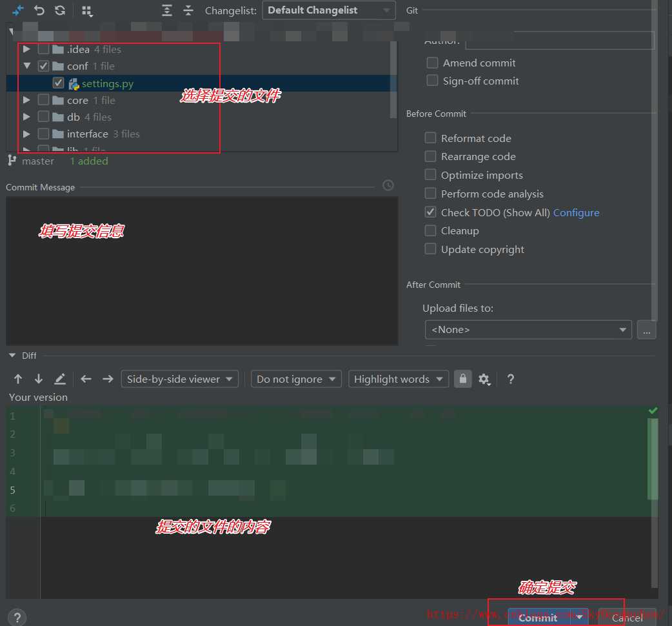Click the Configure TODO link
The image size is (672, 626).
[x=576, y=213]
